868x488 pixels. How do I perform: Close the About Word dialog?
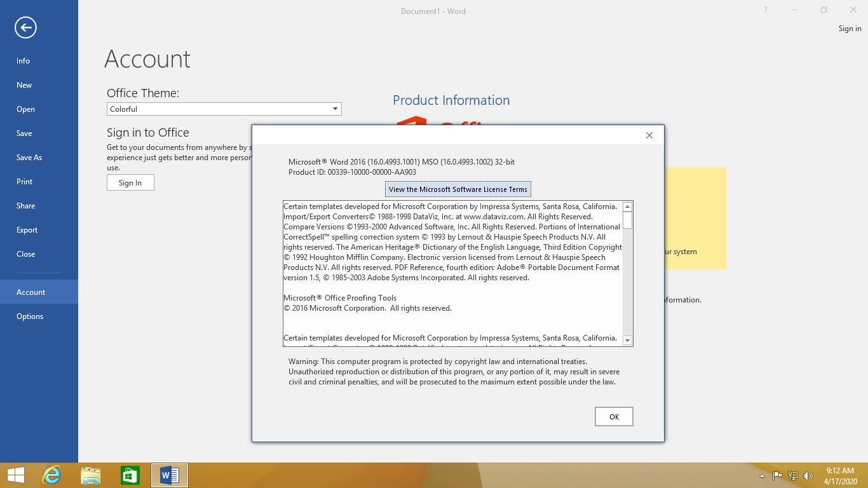(x=649, y=135)
